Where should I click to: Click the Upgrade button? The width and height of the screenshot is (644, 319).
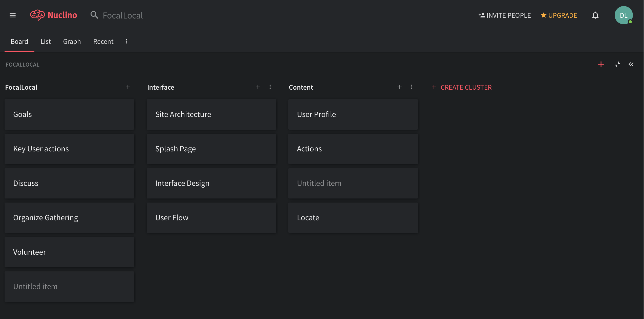(x=559, y=15)
